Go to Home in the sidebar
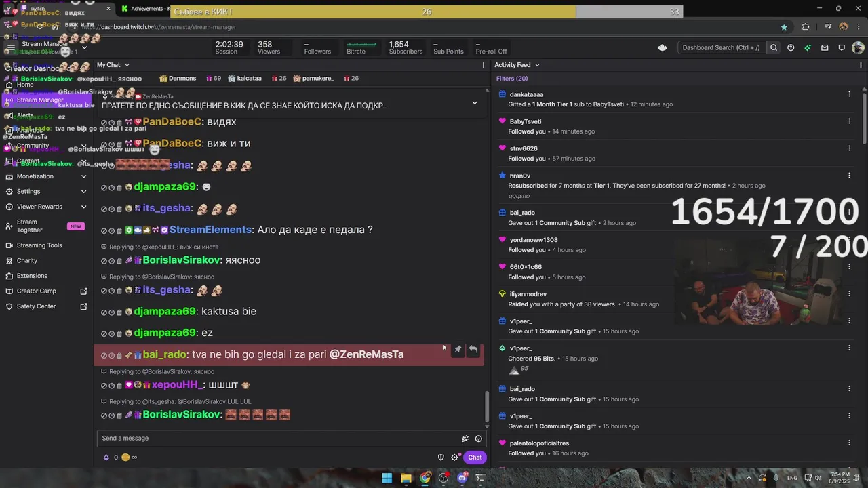This screenshot has width=868, height=488. [25, 85]
